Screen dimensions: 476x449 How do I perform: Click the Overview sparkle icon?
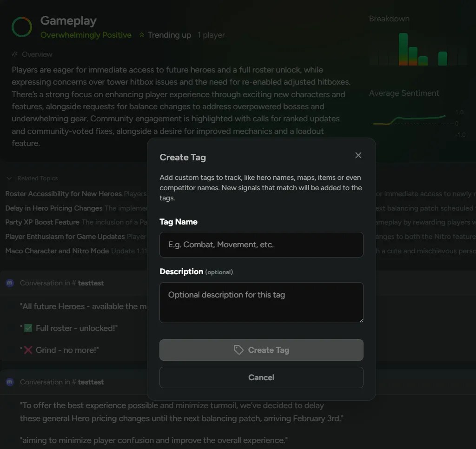pyautogui.click(x=15, y=54)
